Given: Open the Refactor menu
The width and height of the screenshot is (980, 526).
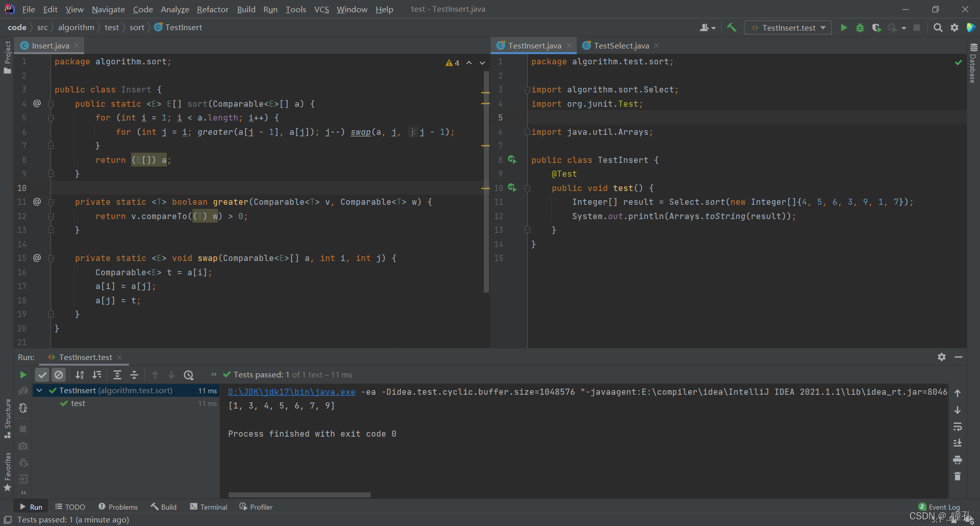Looking at the screenshot, I should (x=212, y=9).
